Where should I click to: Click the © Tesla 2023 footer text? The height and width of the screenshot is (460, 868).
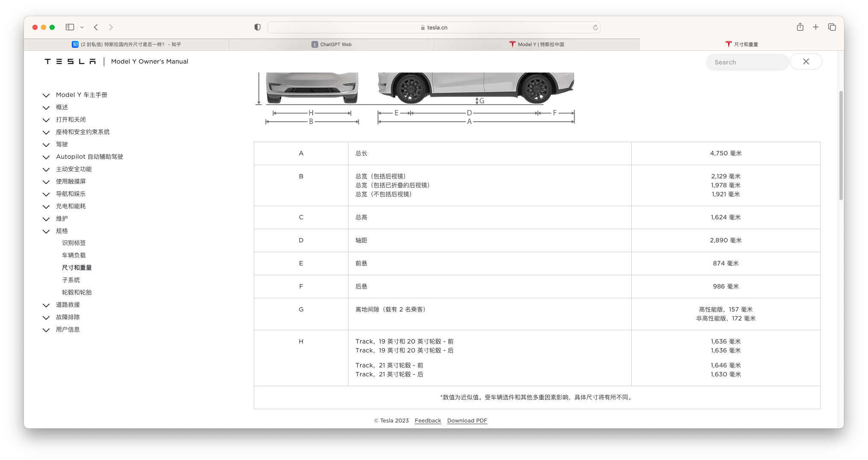(x=391, y=421)
